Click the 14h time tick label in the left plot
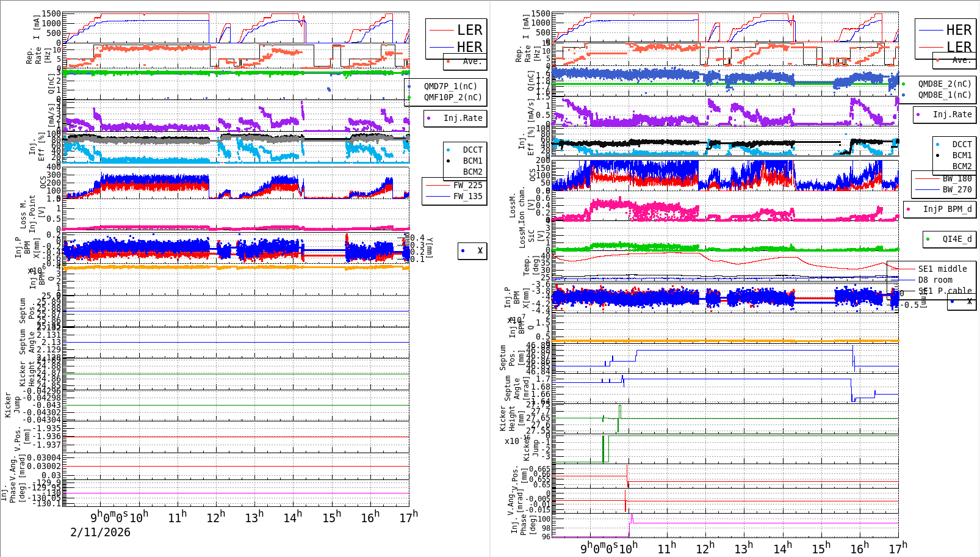980x557 pixels. (x=292, y=517)
